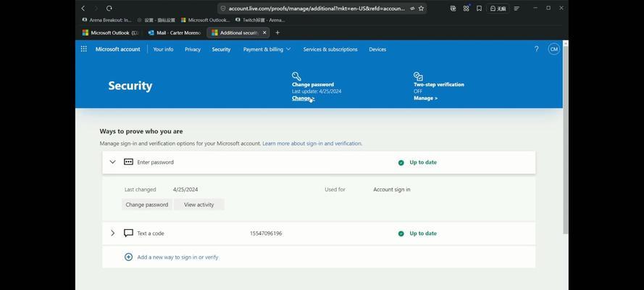The width and height of the screenshot is (644, 290).
Task: Open a new browser tab with plus
Action: pyautogui.click(x=277, y=33)
